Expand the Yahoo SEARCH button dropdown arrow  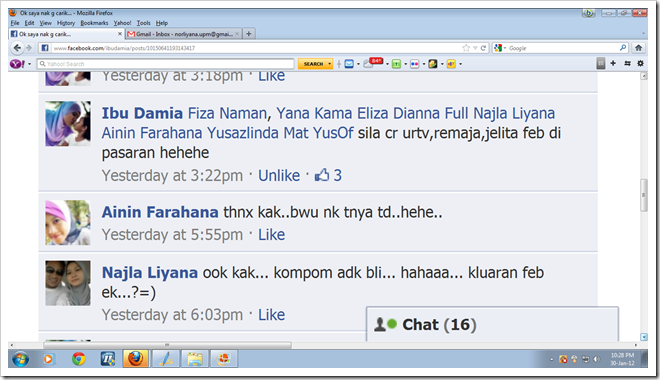click(x=330, y=64)
